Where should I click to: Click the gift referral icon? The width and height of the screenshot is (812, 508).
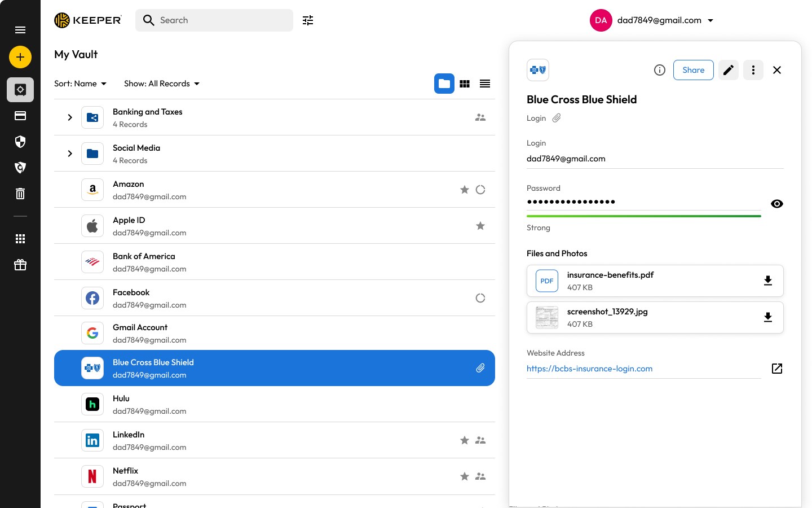pos(20,265)
